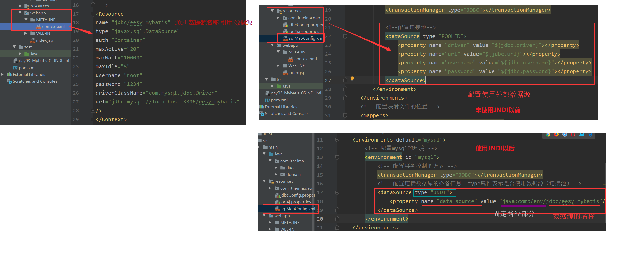Click the index.jsp file icon in left panel
The image size is (644, 269).
click(33, 40)
